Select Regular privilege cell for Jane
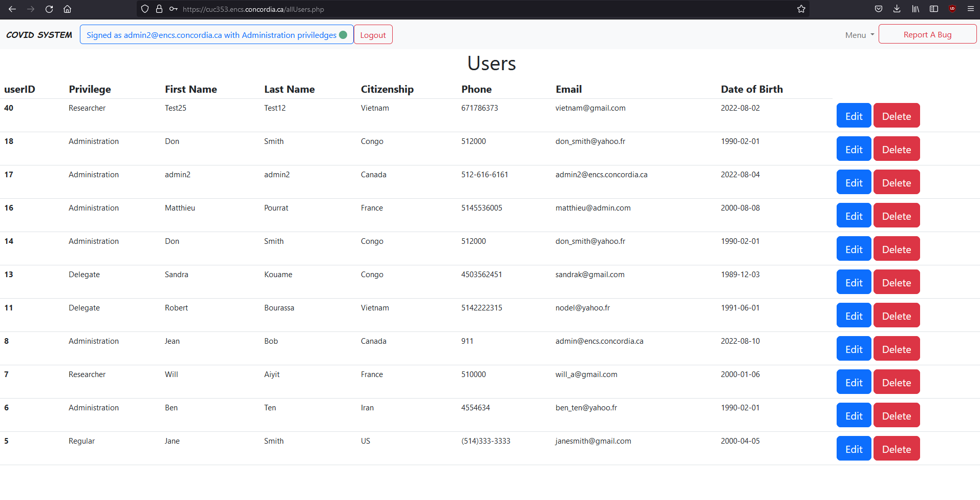980x500 pixels. pos(81,441)
